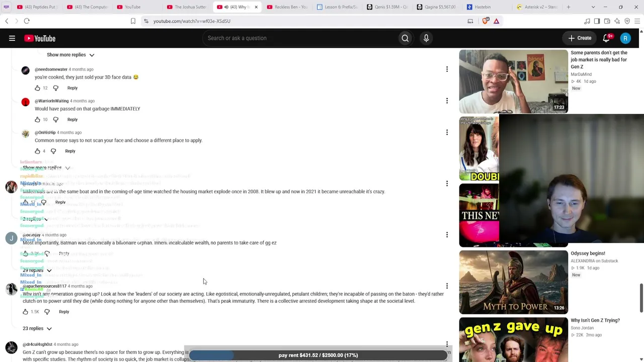Go back with the browser back arrow

(7, 21)
